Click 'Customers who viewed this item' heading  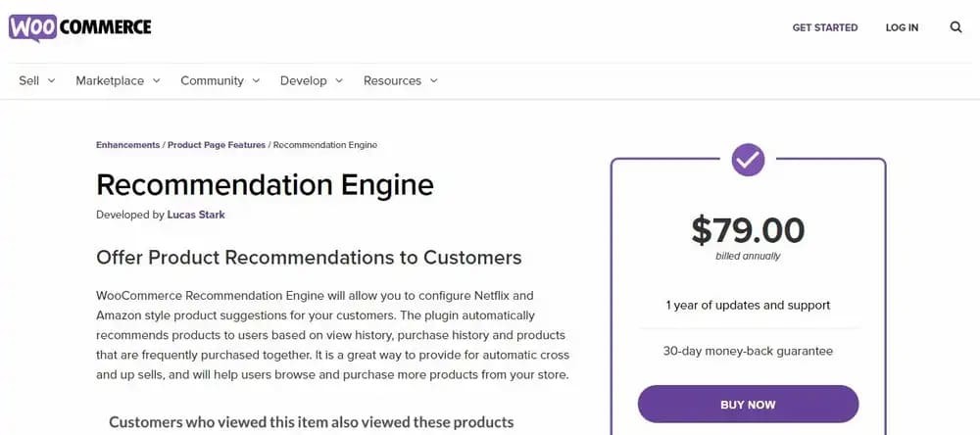312,422
